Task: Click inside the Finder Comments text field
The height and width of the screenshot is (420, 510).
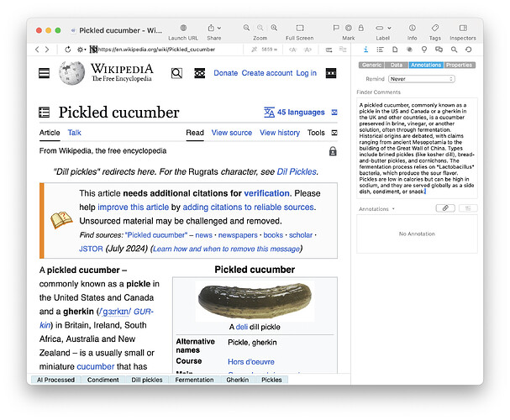Action: [416, 147]
